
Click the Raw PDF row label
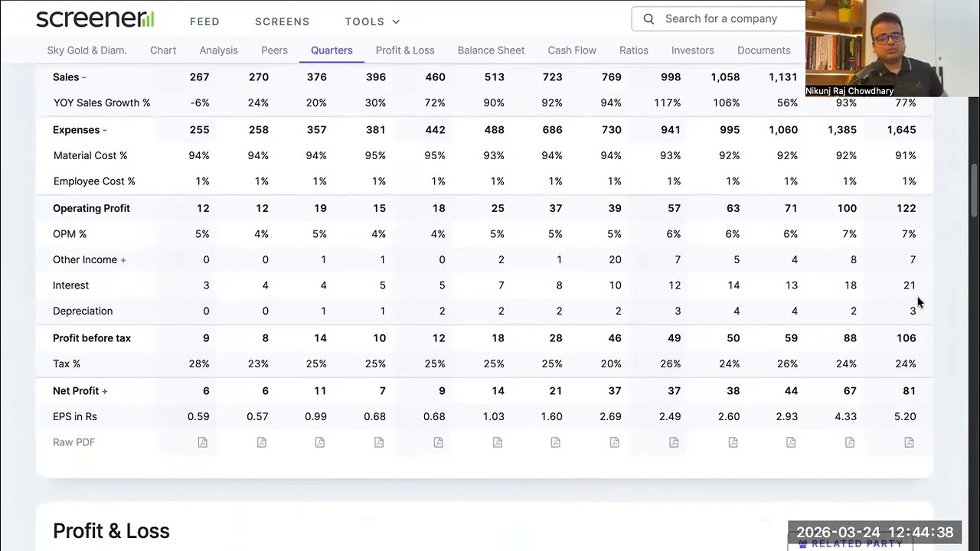tap(73, 442)
